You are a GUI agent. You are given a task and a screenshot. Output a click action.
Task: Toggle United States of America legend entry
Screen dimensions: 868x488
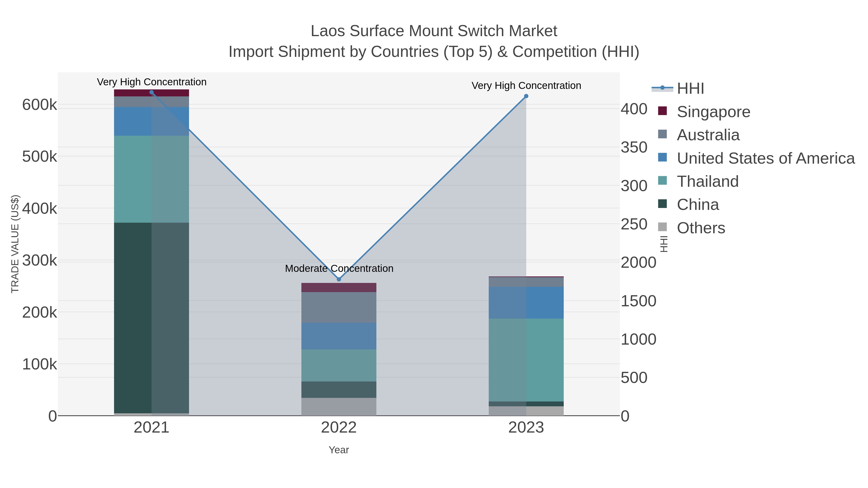756,158
